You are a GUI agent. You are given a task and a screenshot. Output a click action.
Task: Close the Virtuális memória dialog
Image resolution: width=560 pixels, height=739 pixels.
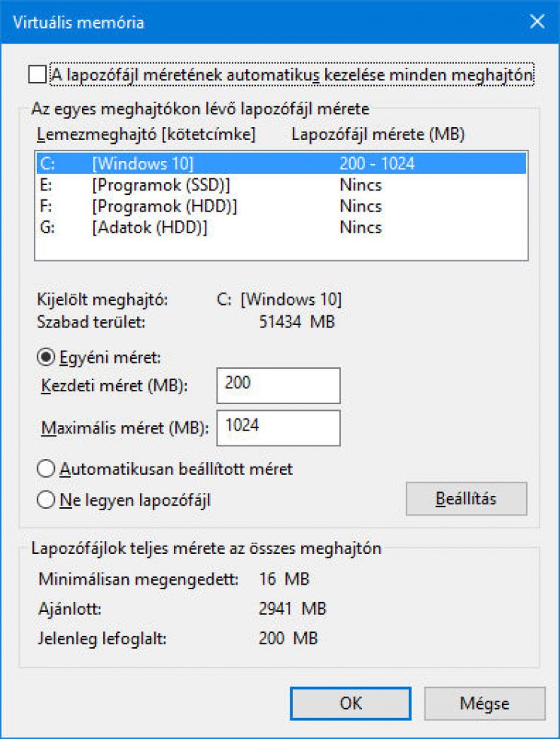click(x=537, y=22)
